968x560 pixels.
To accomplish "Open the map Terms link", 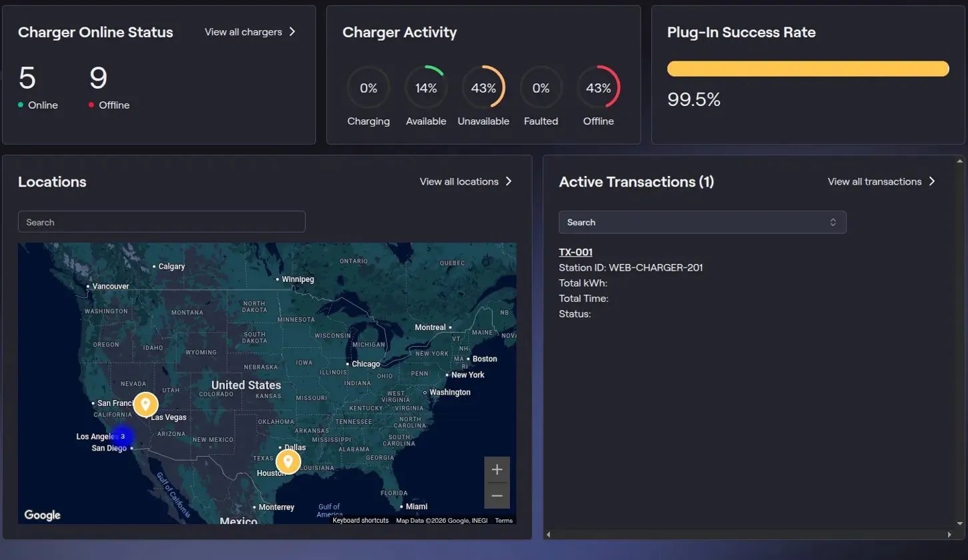I will 504,521.
